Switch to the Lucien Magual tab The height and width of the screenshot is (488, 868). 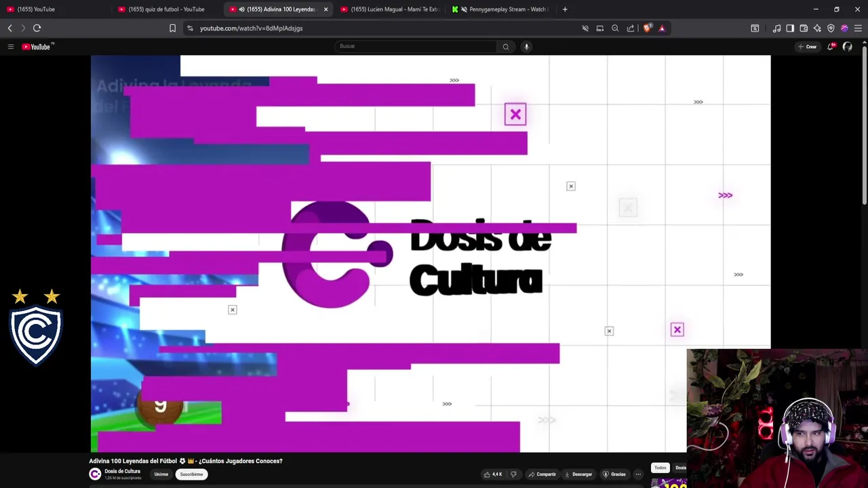tap(391, 9)
